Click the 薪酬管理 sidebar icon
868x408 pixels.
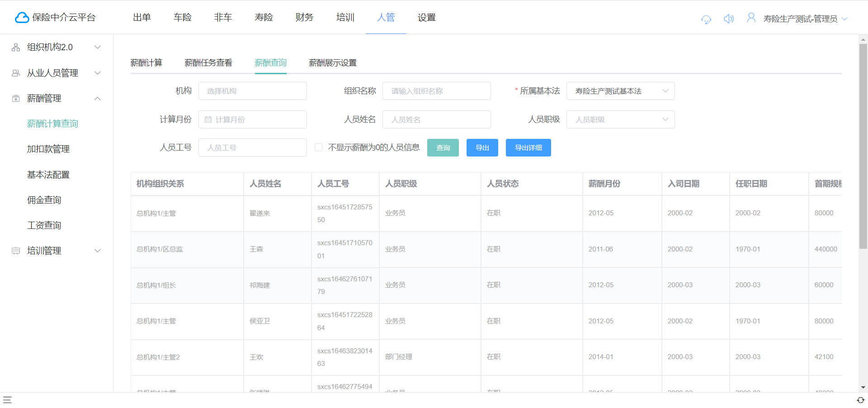pyautogui.click(x=16, y=98)
